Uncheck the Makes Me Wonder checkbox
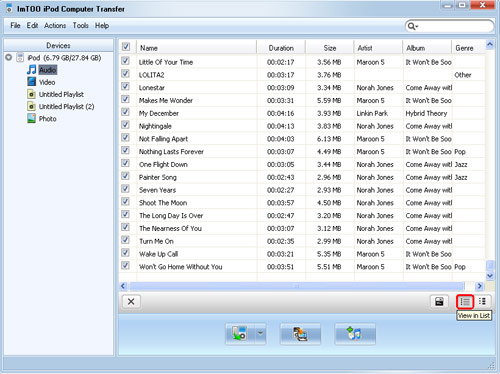 [x=125, y=99]
